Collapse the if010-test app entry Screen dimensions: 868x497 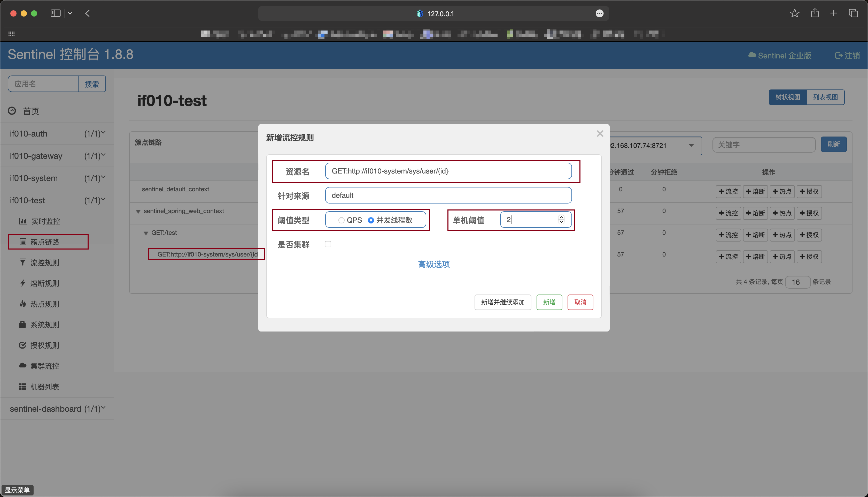click(57, 200)
